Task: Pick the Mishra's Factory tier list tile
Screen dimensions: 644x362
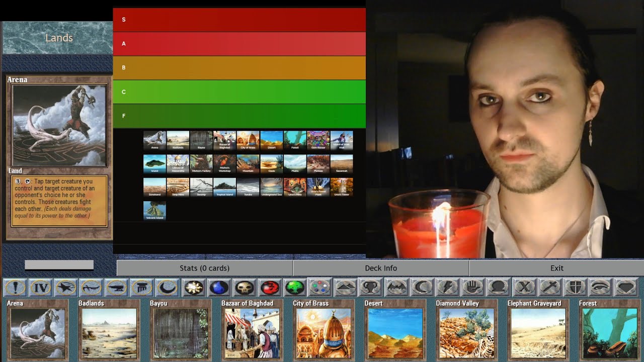Action: (201, 164)
